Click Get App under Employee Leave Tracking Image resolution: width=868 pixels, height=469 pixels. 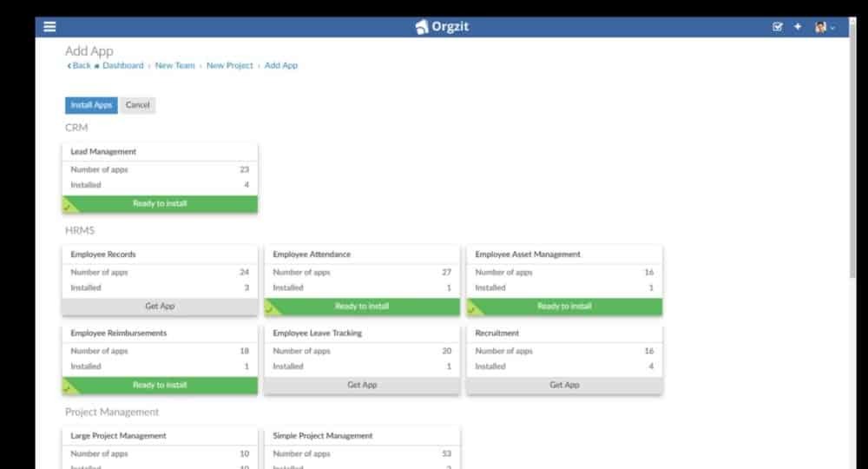(x=362, y=386)
